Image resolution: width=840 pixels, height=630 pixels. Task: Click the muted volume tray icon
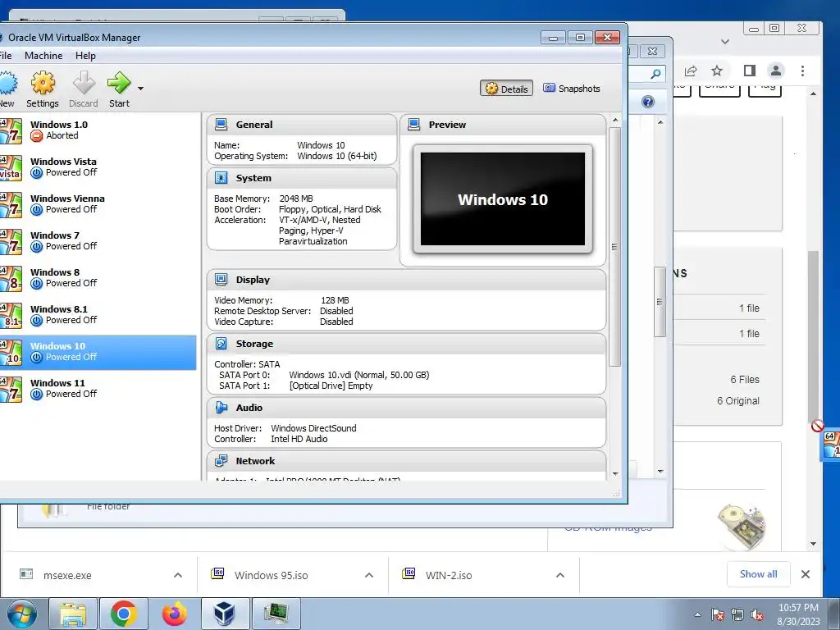[x=757, y=615]
